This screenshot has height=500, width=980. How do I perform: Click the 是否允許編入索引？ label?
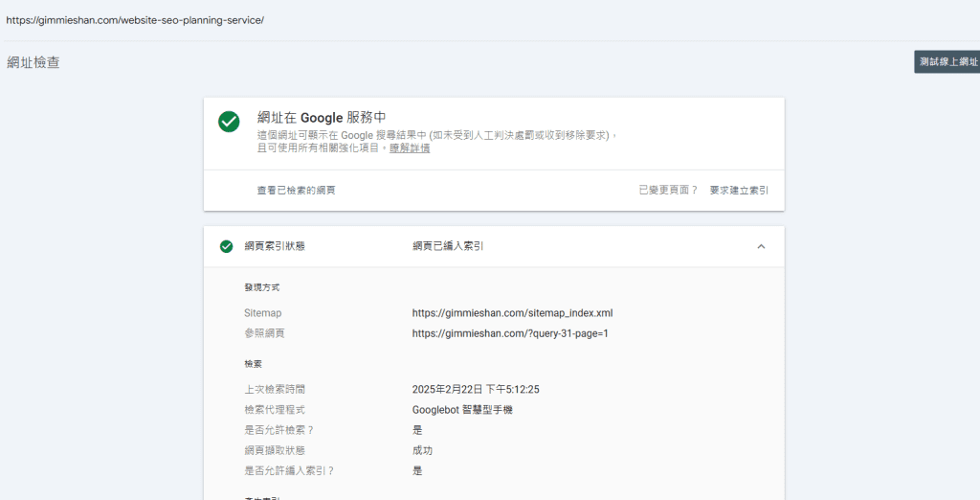[x=289, y=470]
